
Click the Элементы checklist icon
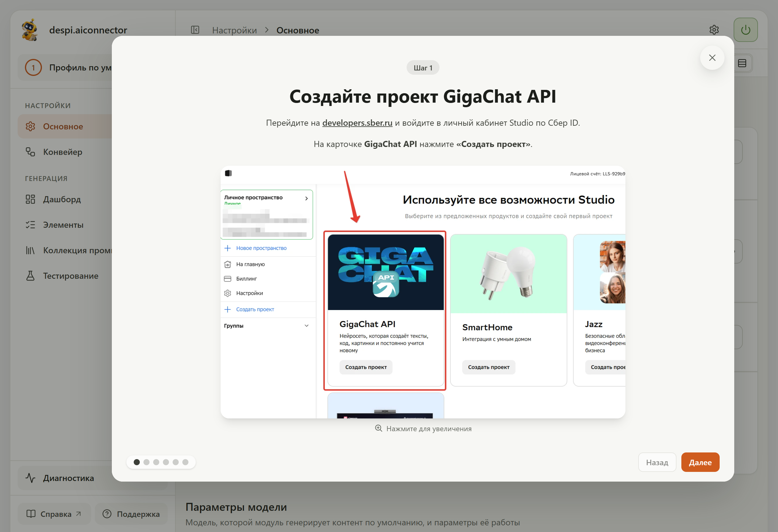tap(30, 224)
